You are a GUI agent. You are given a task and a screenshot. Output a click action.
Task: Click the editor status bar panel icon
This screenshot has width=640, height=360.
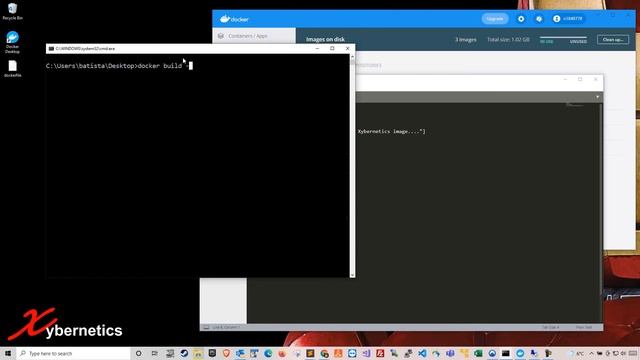[206, 327]
